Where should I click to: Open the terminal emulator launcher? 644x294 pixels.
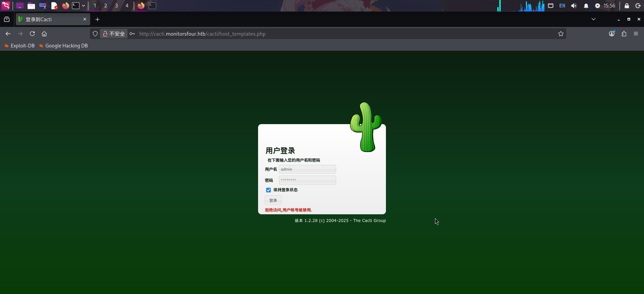pos(76,6)
